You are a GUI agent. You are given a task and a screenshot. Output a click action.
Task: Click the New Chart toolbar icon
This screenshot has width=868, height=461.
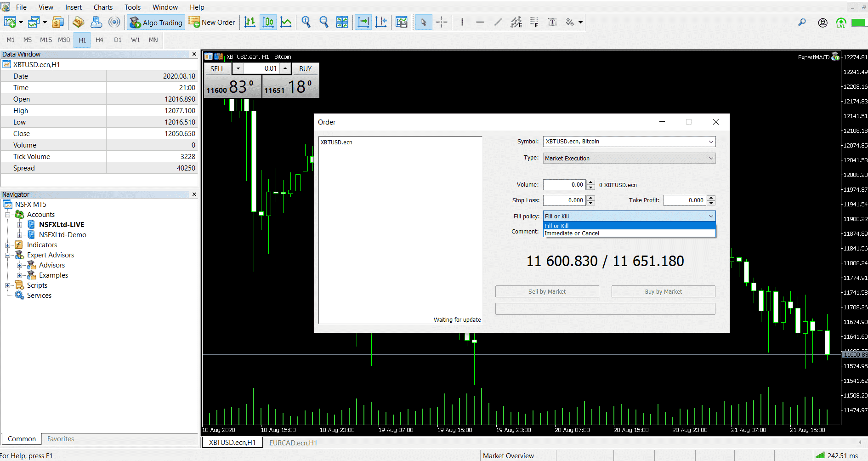point(10,22)
